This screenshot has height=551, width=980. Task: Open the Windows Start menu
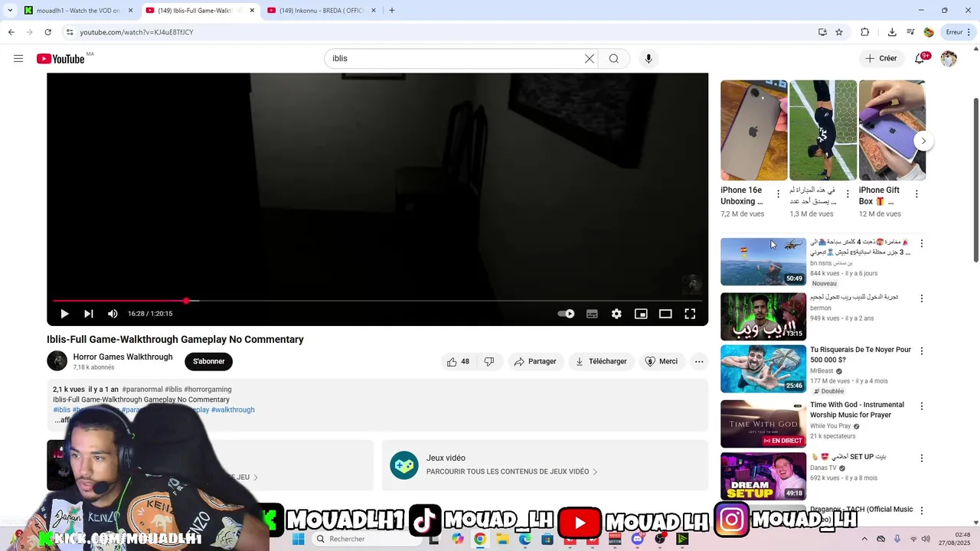tap(299, 539)
